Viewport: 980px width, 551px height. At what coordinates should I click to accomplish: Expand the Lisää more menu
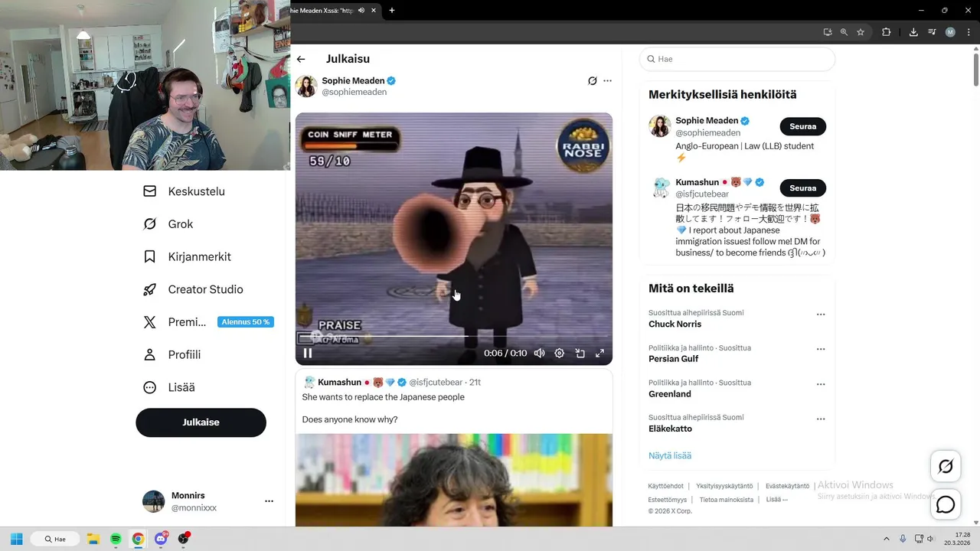[169, 387]
